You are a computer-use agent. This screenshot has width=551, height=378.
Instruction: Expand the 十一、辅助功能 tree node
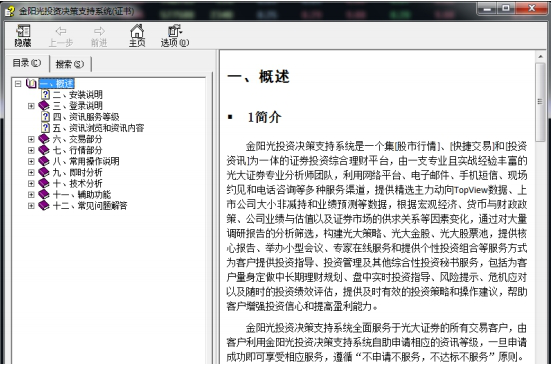click(x=31, y=195)
